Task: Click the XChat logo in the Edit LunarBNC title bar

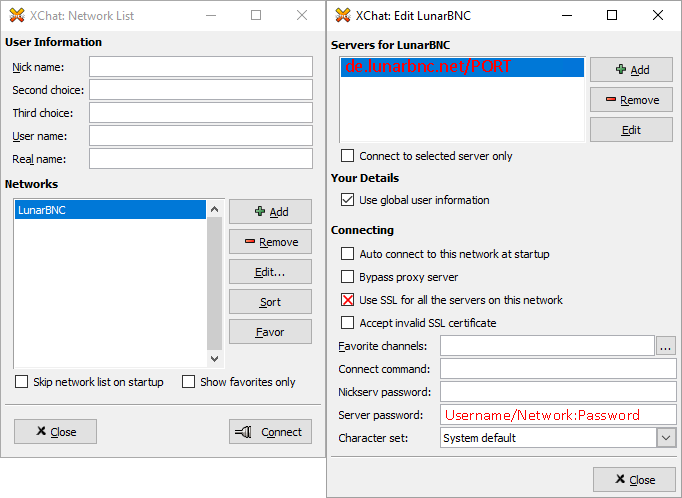Action: 343,16
